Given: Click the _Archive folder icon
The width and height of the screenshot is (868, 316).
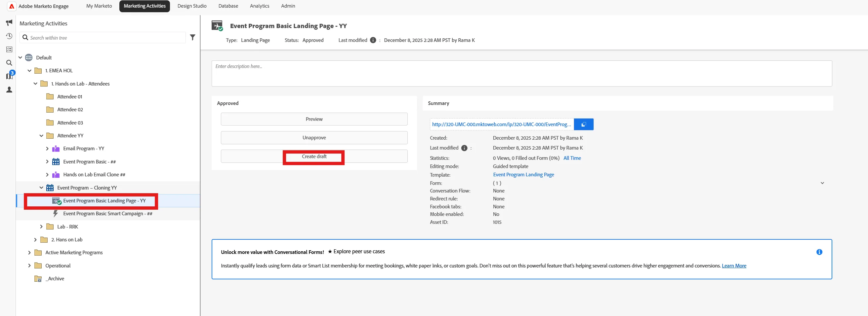Looking at the screenshot, I should (x=38, y=279).
